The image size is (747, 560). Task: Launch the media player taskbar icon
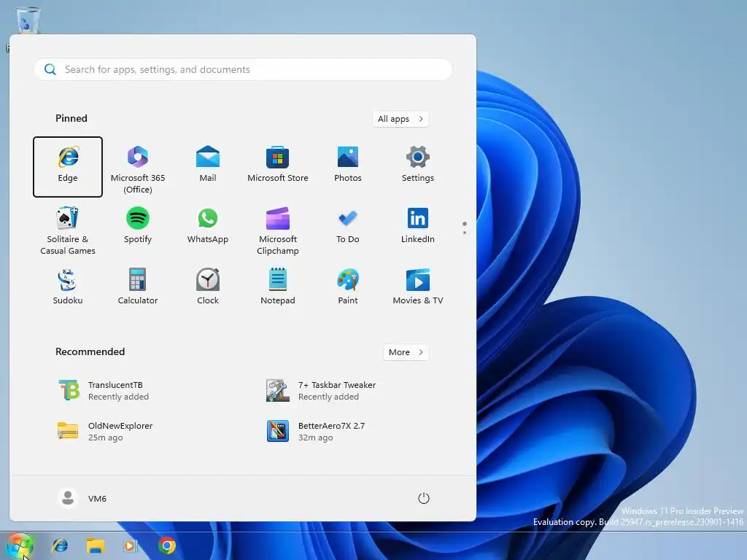pyautogui.click(x=131, y=545)
